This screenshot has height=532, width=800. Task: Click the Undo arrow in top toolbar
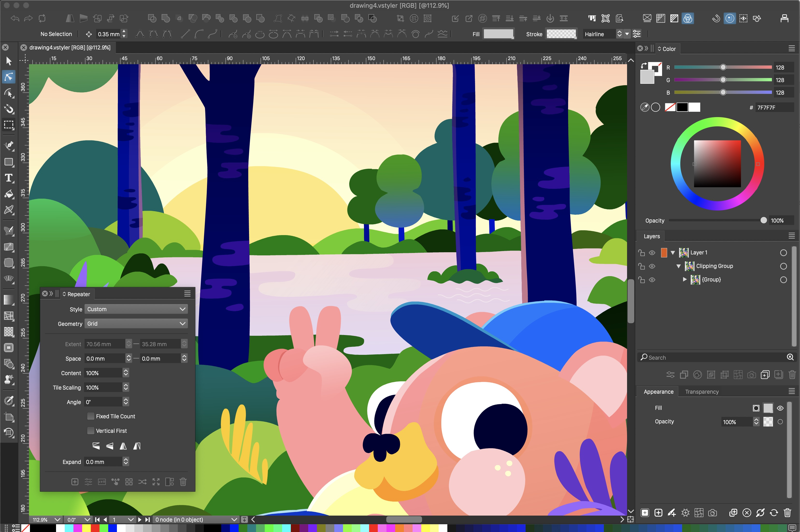pyautogui.click(x=15, y=18)
